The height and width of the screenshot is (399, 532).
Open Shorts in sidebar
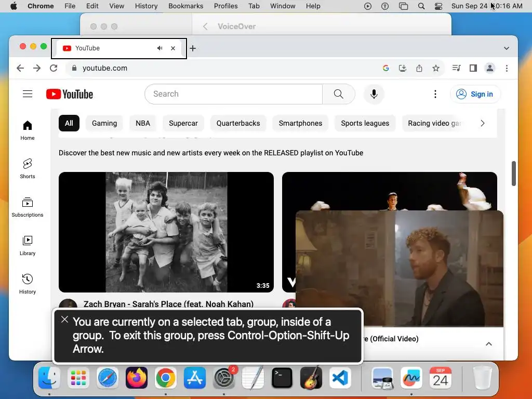tap(28, 169)
